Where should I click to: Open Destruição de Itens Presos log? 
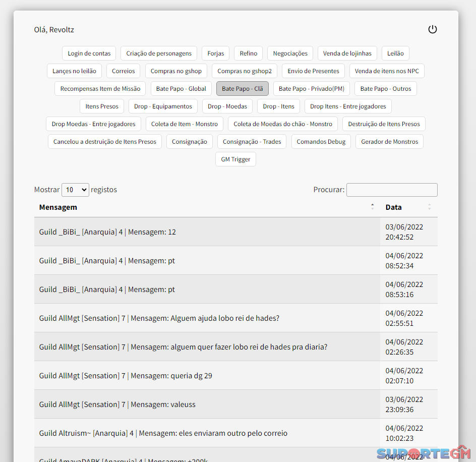(x=384, y=124)
